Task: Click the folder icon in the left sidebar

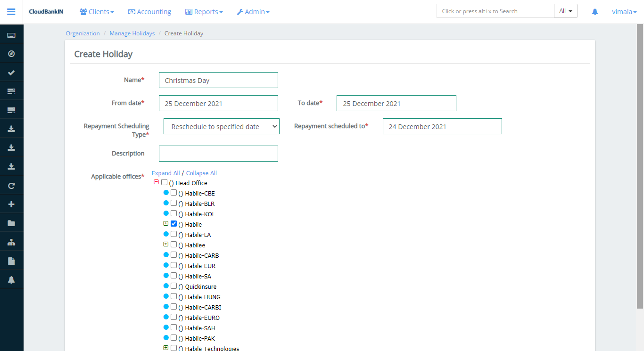Action: 11,222
